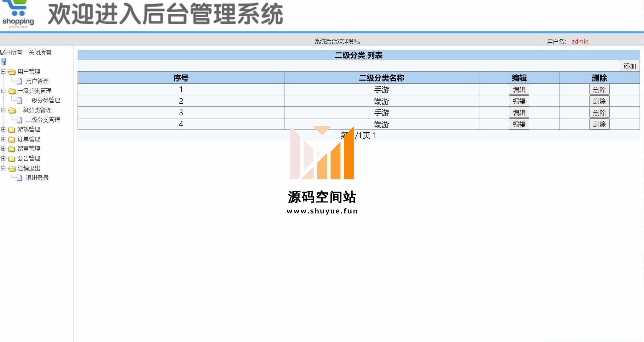Collapse the 二级分类管理 tree folder

[x=3, y=110]
